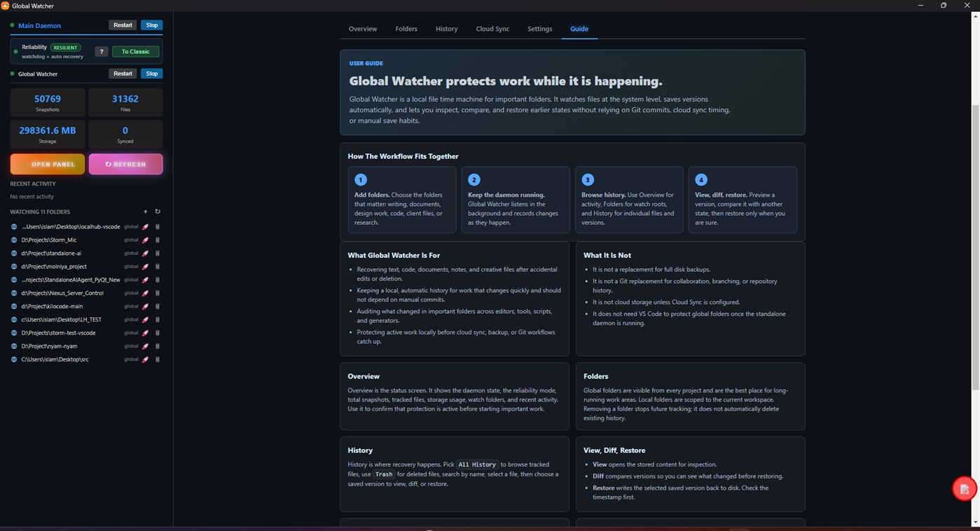Click rocket icon for Nexus_Server_Control folder

pos(146,294)
